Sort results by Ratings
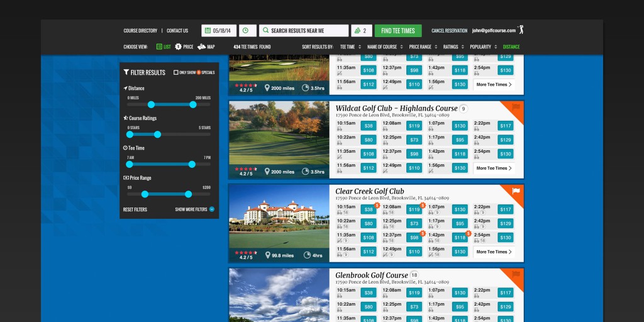Viewport: 644px width, 322px height. (453, 47)
